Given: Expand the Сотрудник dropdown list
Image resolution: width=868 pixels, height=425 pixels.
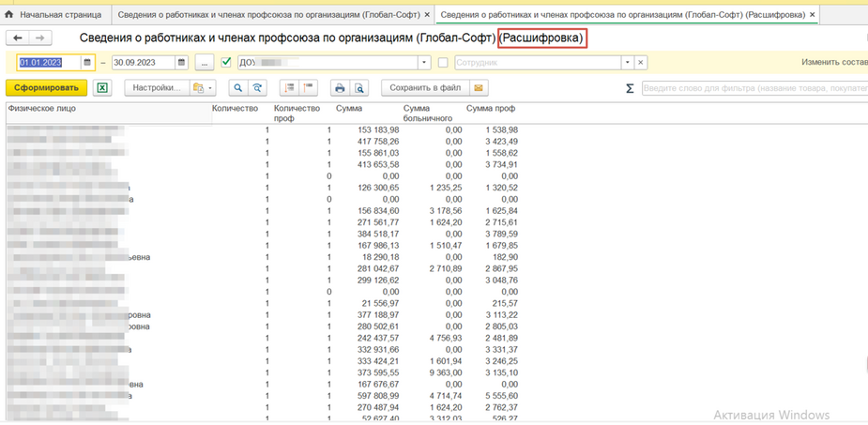Looking at the screenshot, I should (628, 63).
